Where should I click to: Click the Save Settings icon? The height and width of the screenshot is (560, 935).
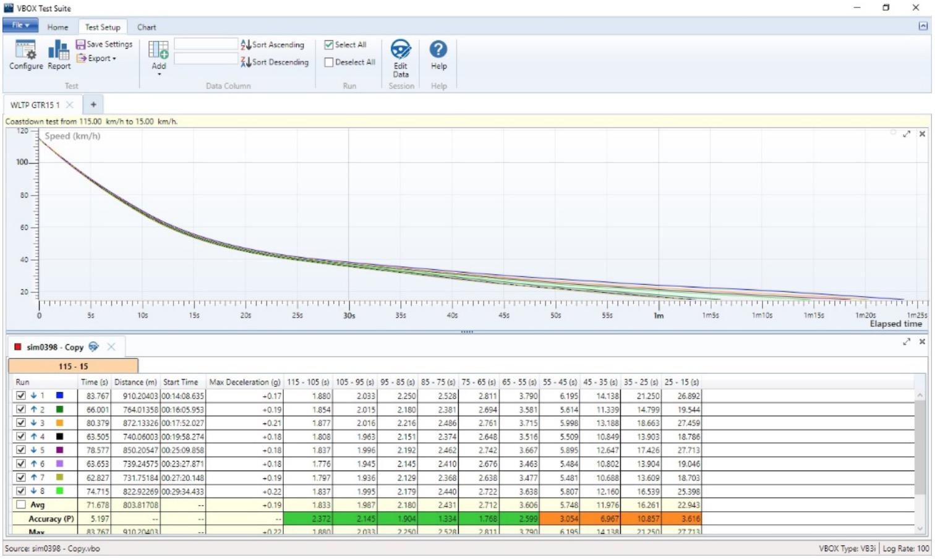pyautogui.click(x=80, y=45)
